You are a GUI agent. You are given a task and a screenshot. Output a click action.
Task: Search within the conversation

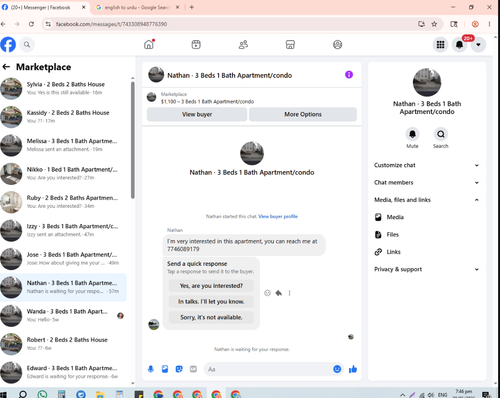click(x=441, y=134)
